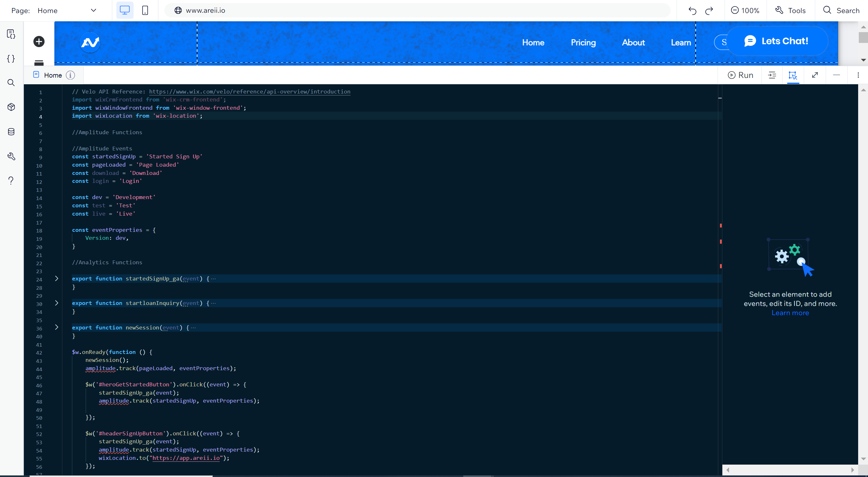Click the Pricing menu item

(x=583, y=43)
